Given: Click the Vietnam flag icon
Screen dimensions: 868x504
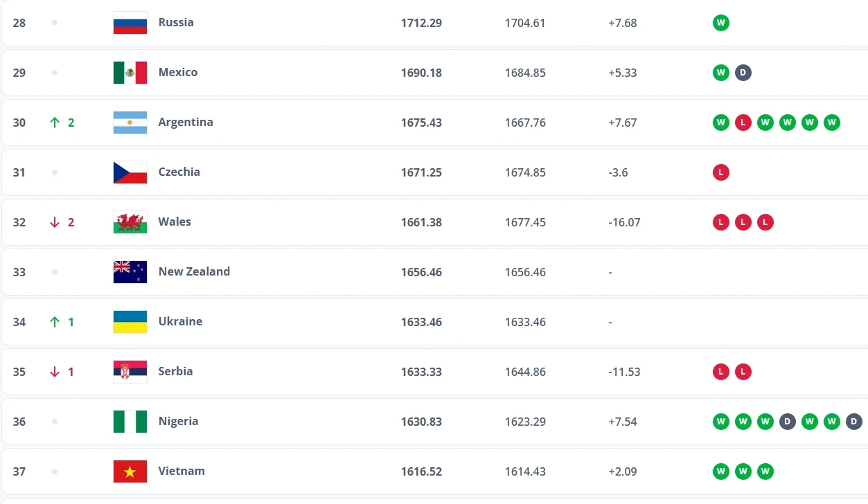Looking at the screenshot, I should pyautogui.click(x=130, y=471).
